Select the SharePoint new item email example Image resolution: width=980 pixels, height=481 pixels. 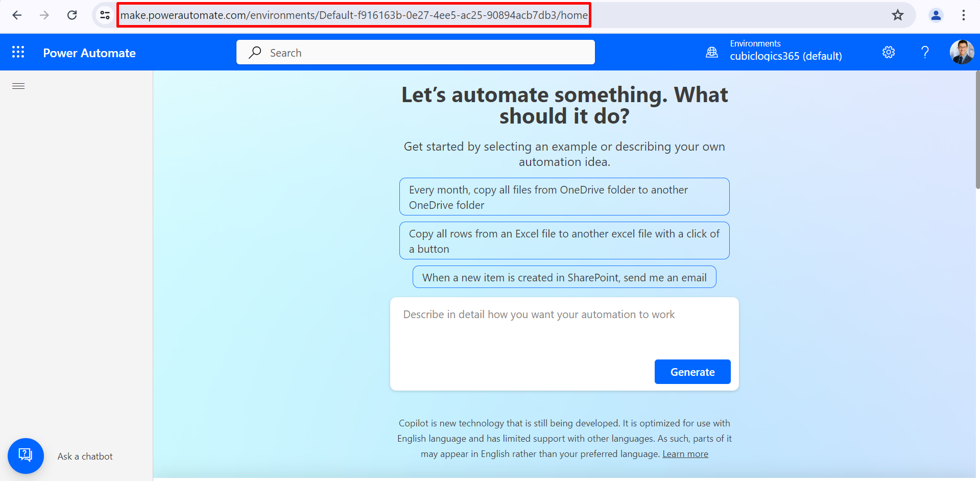click(x=564, y=277)
